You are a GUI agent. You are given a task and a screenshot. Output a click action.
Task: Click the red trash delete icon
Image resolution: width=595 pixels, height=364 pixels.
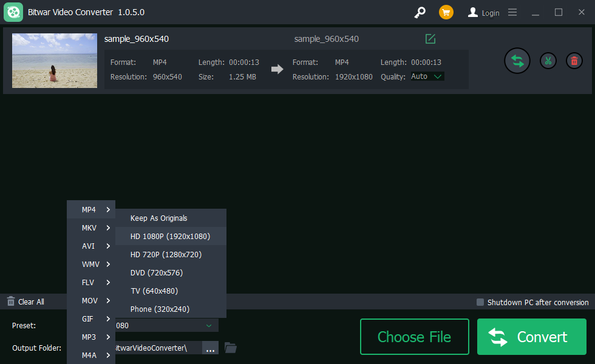point(574,61)
